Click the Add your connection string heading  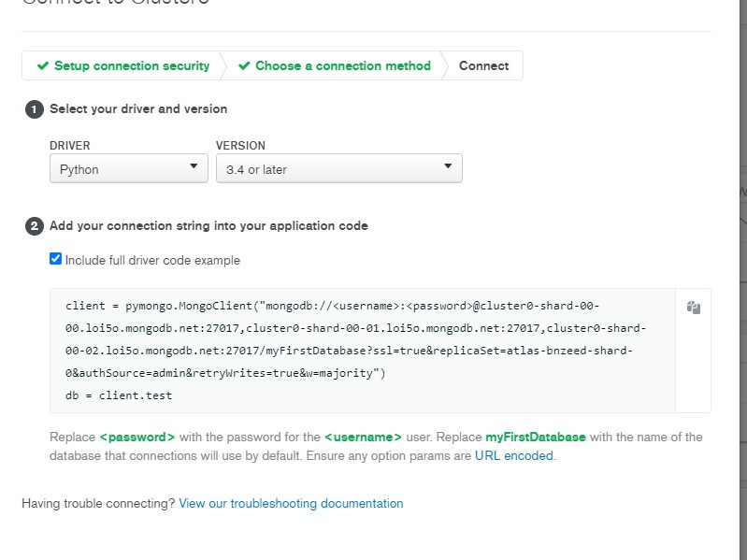pos(208,226)
